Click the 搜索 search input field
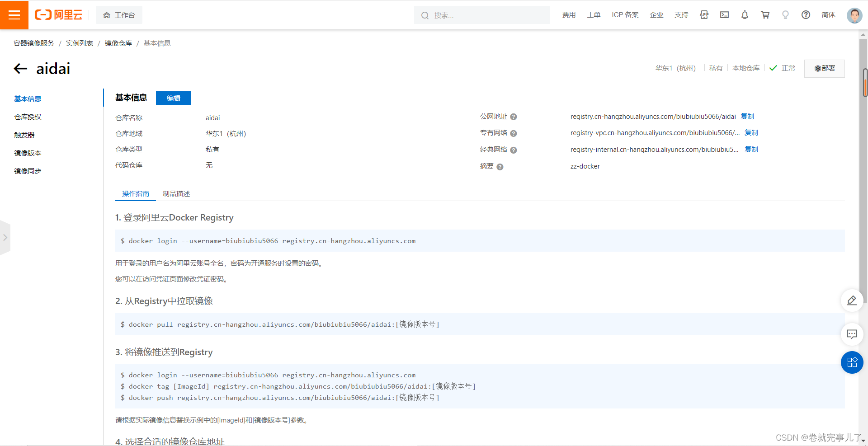 click(481, 15)
